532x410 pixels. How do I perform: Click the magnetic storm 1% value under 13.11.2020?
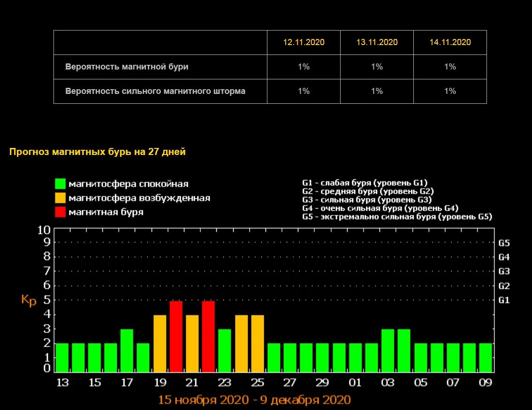click(377, 67)
